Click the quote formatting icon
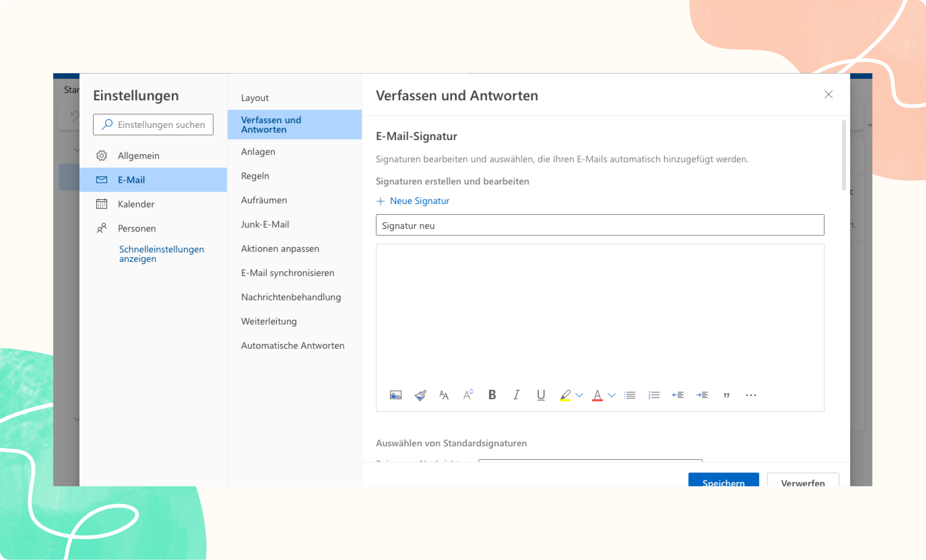 click(727, 395)
